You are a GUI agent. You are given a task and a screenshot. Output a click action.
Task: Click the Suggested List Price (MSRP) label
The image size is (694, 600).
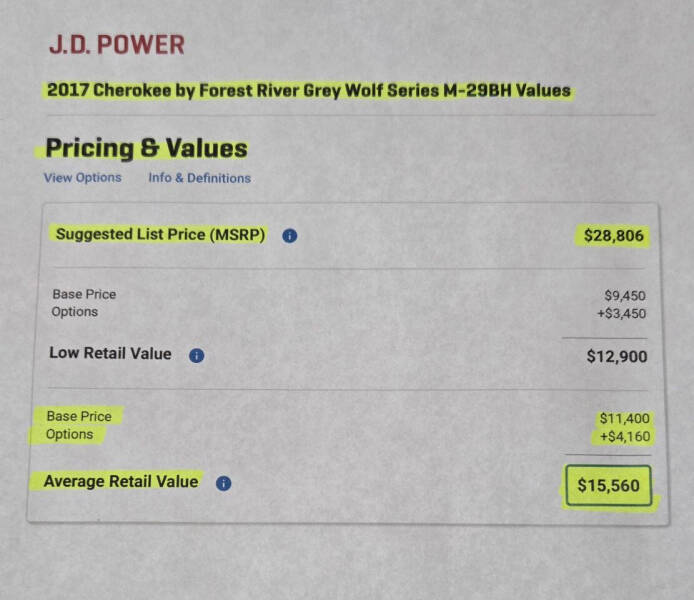tap(160, 235)
